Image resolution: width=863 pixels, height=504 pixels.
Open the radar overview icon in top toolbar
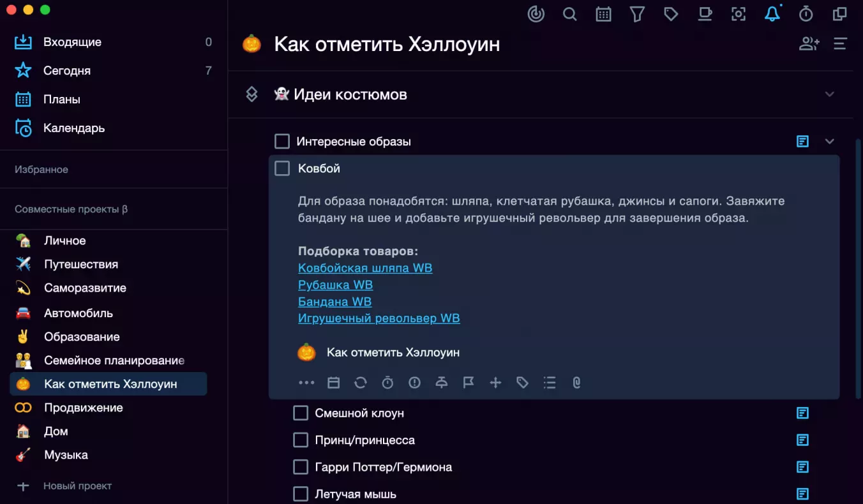pos(536,14)
